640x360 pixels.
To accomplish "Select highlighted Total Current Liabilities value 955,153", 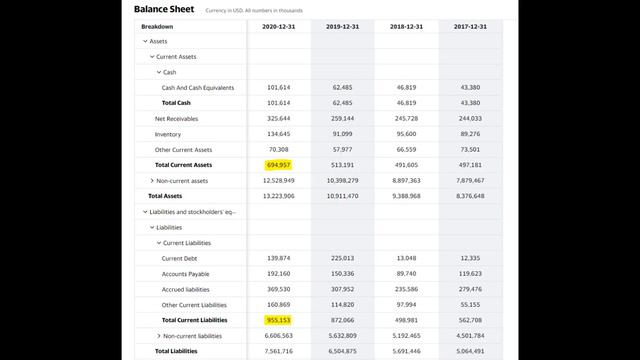I will [x=278, y=320].
